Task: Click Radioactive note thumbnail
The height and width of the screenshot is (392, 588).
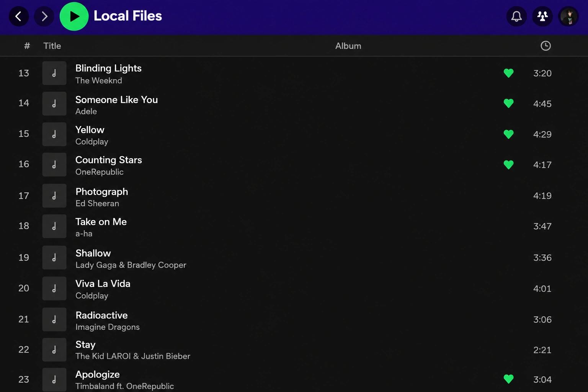Action: click(54, 320)
